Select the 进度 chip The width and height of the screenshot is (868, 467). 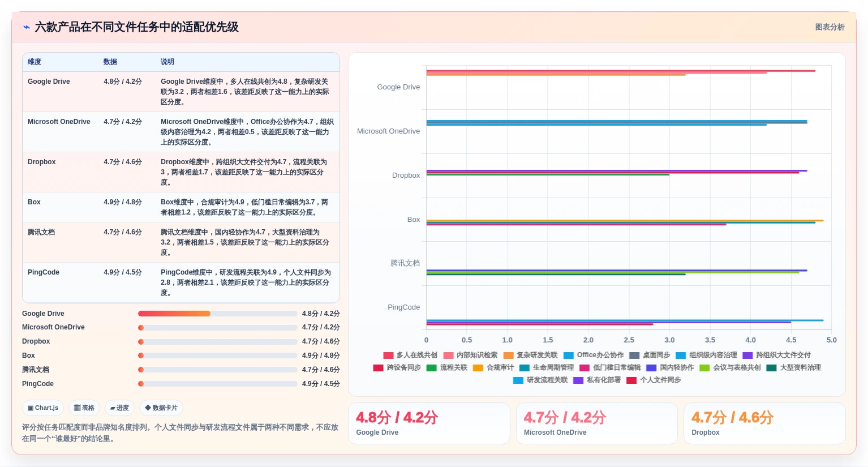pos(119,408)
